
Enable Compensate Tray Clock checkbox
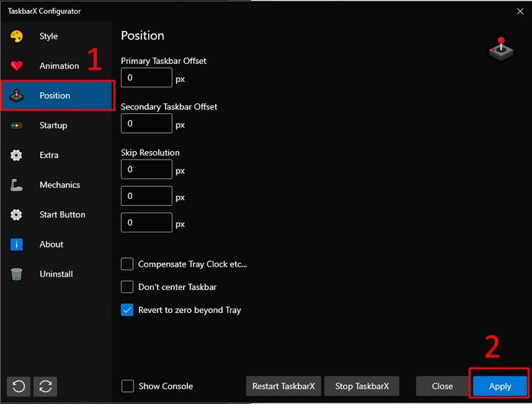[127, 264]
